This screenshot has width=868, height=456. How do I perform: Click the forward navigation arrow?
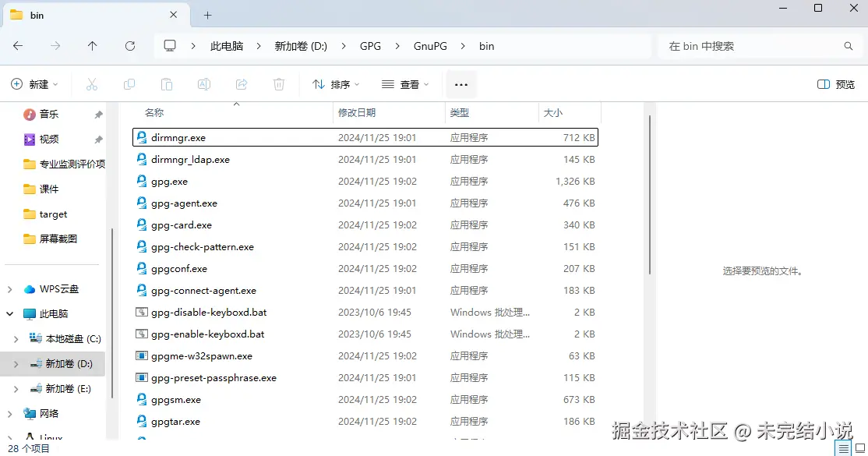tap(55, 46)
